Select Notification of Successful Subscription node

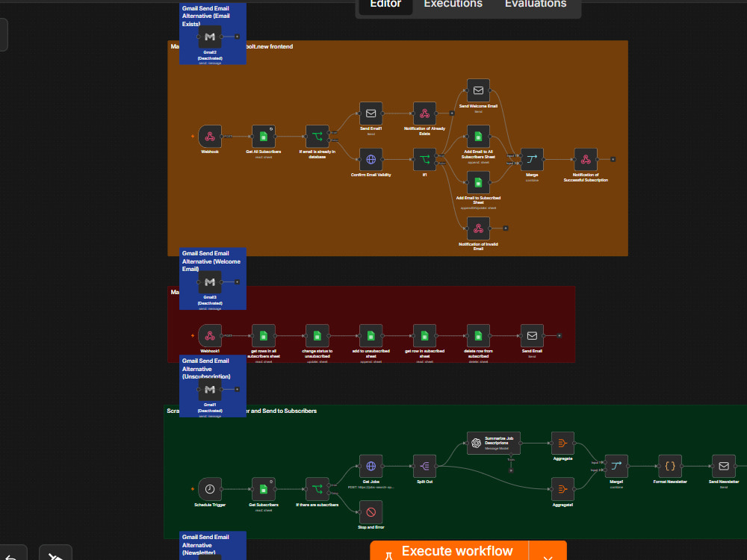coord(586,160)
